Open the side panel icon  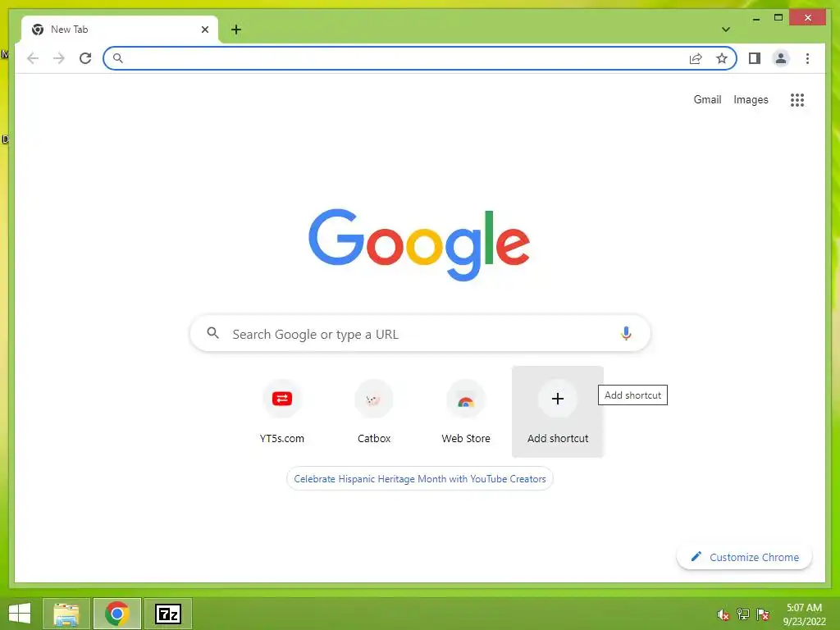pos(755,58)
